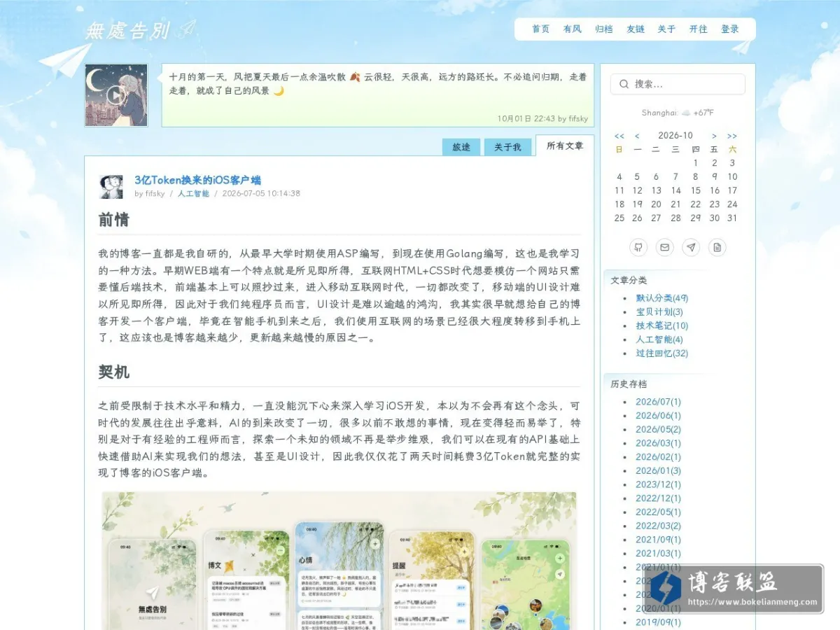Open archive 2023/12(1)
Screen dimensions: 840x630
(x=658, y=484)
